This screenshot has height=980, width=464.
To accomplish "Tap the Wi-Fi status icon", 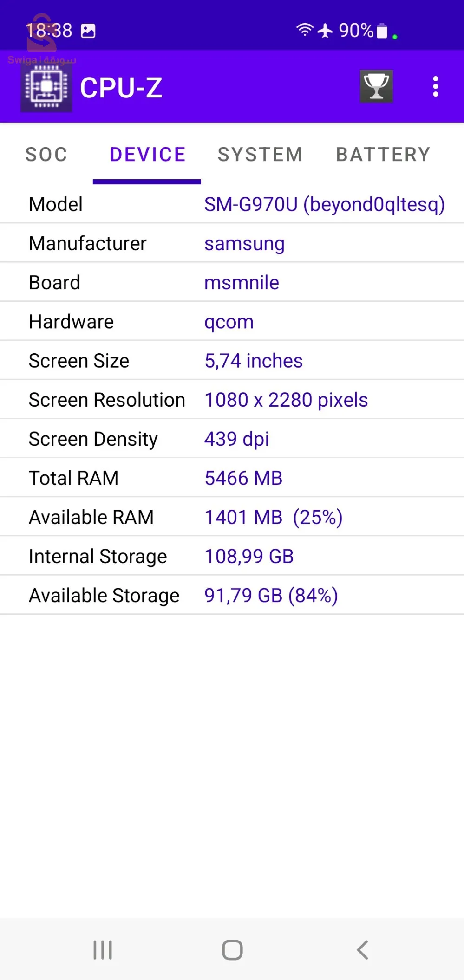I will pyautogui.click(x=305, y=31).
